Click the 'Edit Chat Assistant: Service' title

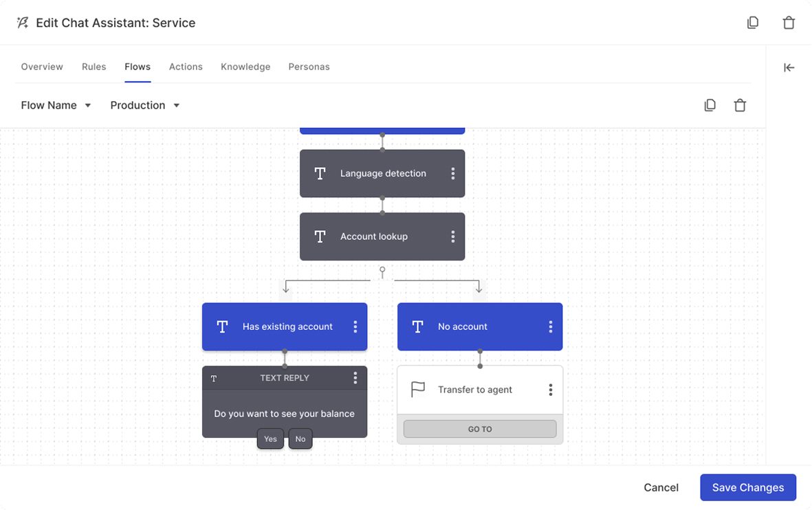[116, 23]
